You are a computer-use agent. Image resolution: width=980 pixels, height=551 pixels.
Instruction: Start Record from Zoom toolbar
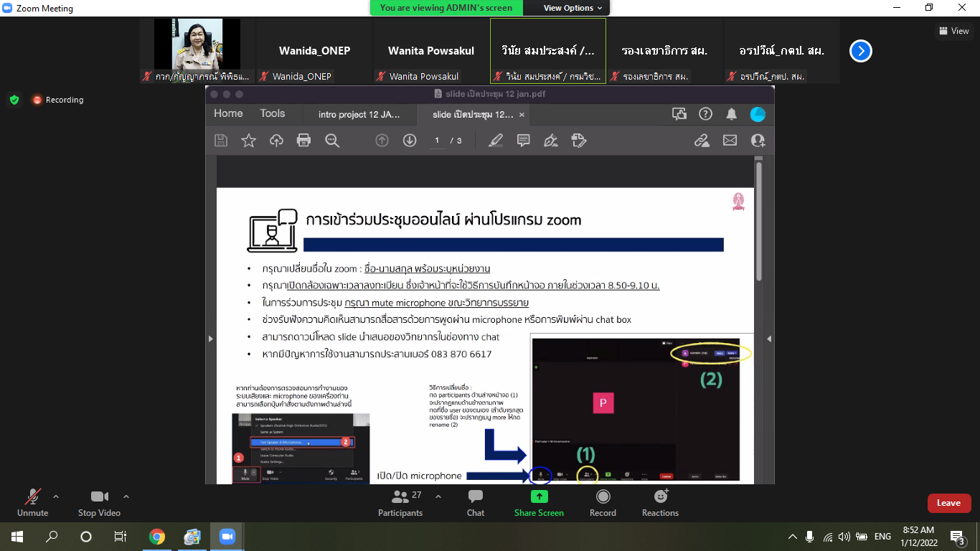click(x=603, y=503)
